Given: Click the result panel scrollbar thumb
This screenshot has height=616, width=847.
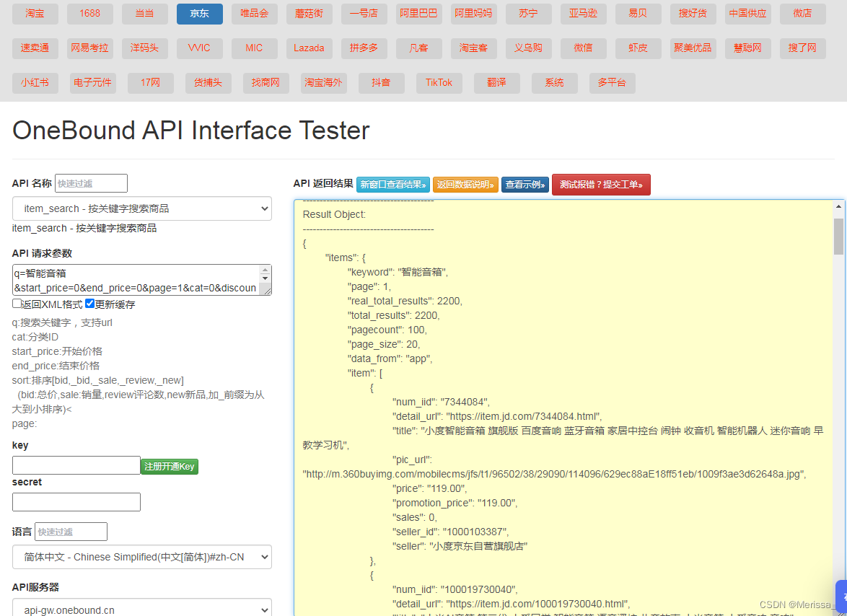Looking at the screenshot, I should pyautogui.click(x=838, y=236).
